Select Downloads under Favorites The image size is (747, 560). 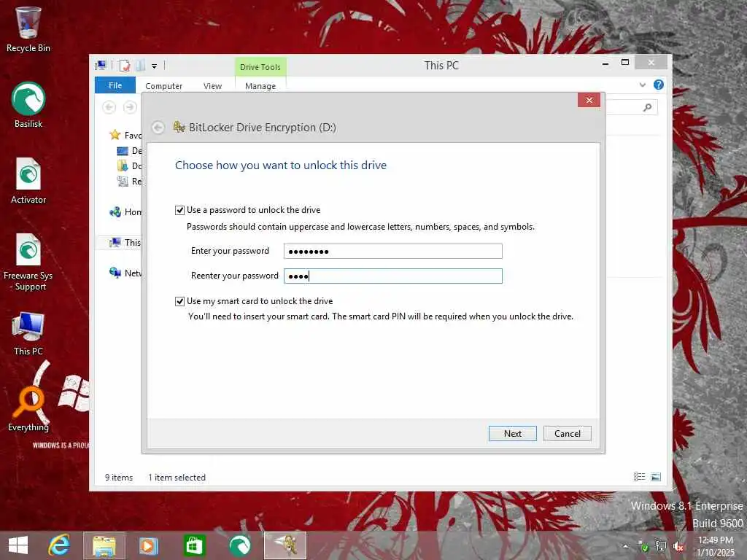coord(130,166)
